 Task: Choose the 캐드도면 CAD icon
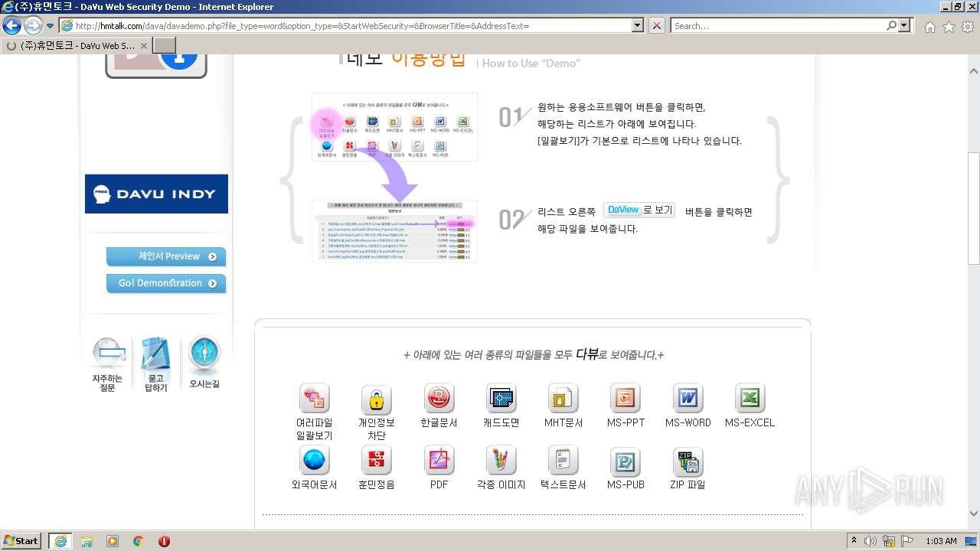point(501,399)
